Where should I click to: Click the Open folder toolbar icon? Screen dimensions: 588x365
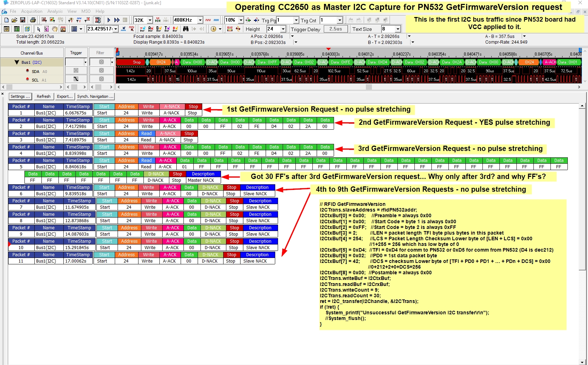(14, 20)
